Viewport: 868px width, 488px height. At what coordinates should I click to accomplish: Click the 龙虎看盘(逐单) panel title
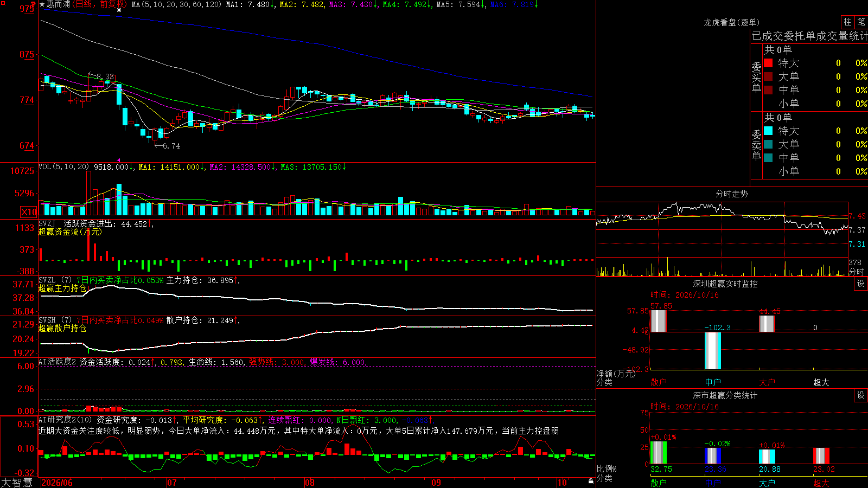pyautogui.click(x=731, y=22)
